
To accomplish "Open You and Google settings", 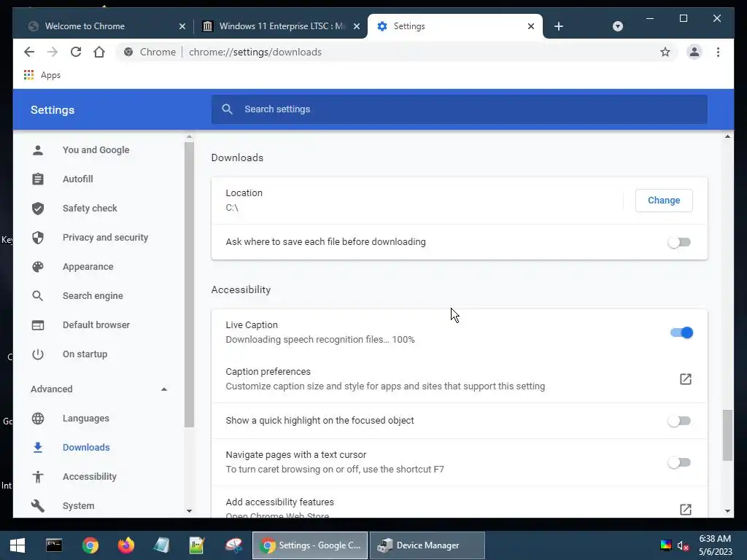I will (96, 150).
